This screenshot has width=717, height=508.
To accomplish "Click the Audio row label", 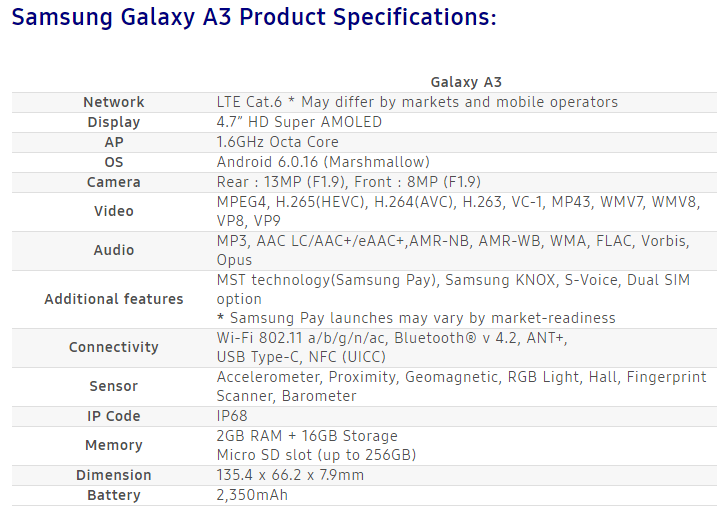I will 114,250.
